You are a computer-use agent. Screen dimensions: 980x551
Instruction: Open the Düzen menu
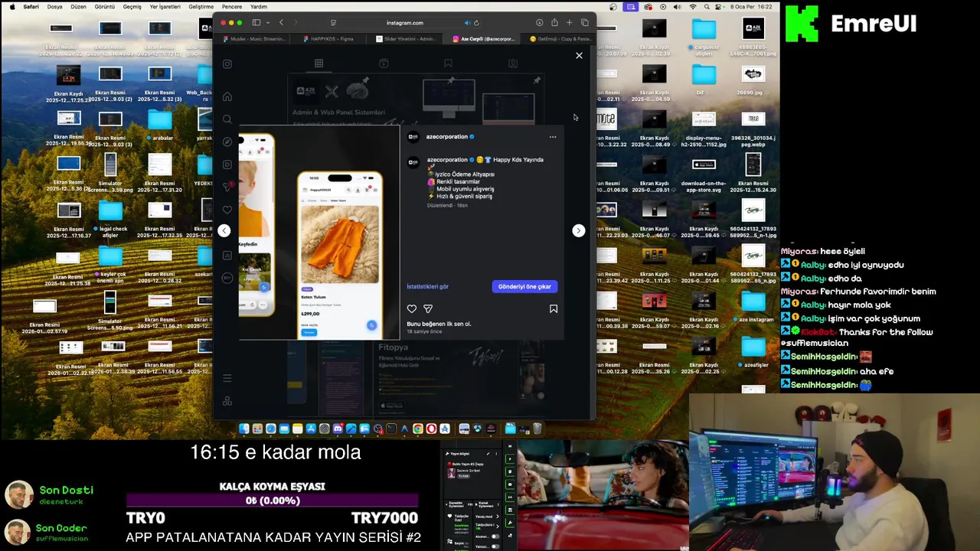[x=78, y=7]
